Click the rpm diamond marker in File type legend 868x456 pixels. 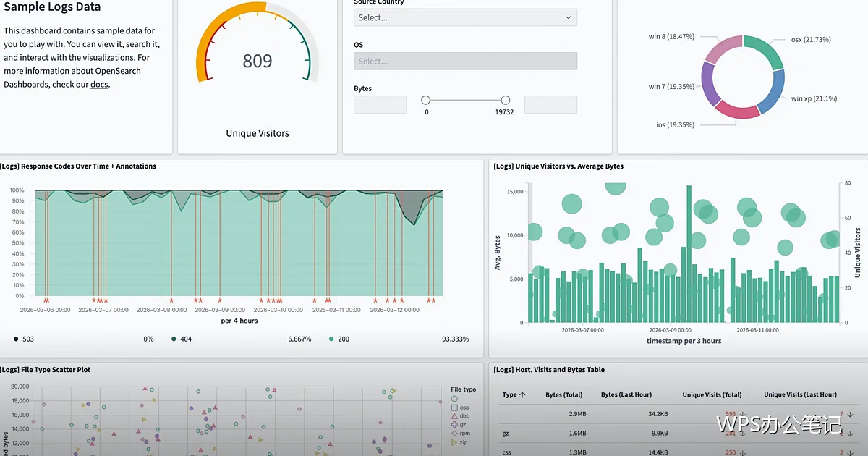pyautogui.click(x=454, y=434)
